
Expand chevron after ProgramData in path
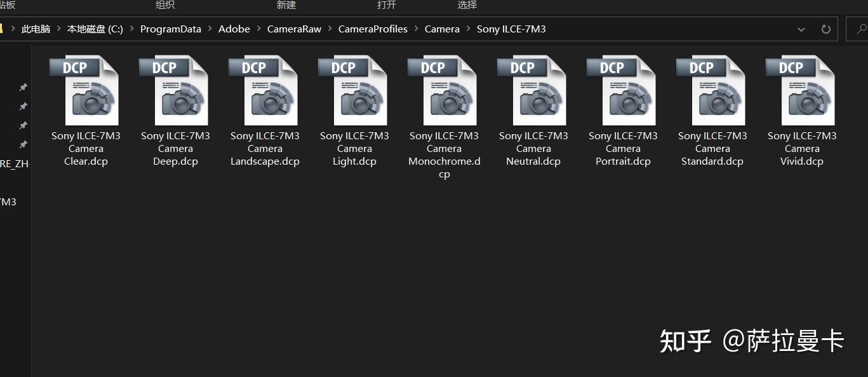pyautogui.click(x=210, y=29)
